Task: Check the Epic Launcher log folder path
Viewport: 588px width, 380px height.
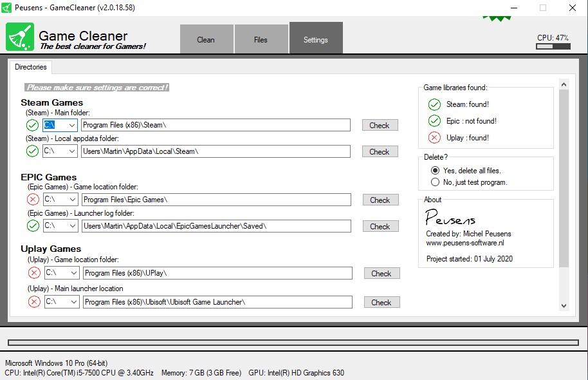Action: [381, 226]
